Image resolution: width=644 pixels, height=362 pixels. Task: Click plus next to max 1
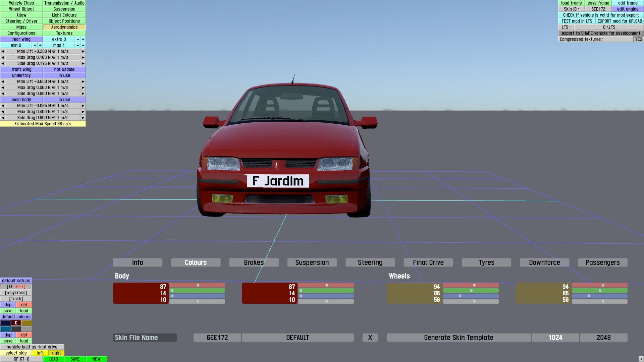83,45
